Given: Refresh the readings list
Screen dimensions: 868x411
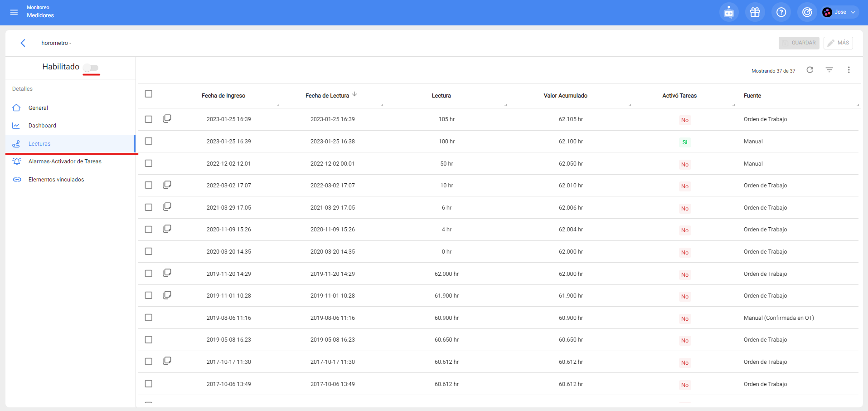Looking at the screenshot, I should point(810,70).
